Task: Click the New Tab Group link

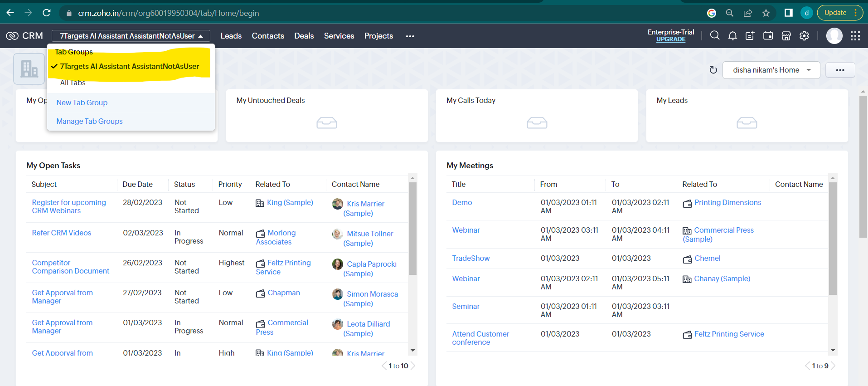Action: tap(82, 103)
